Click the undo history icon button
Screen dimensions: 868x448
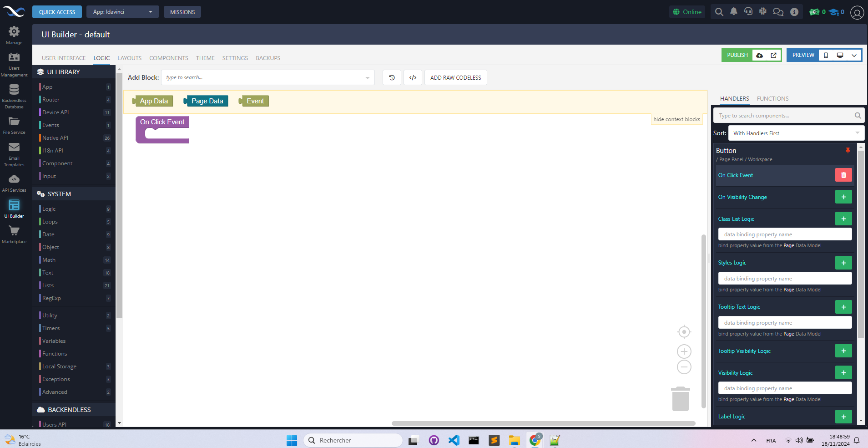[x=392, y=77]
